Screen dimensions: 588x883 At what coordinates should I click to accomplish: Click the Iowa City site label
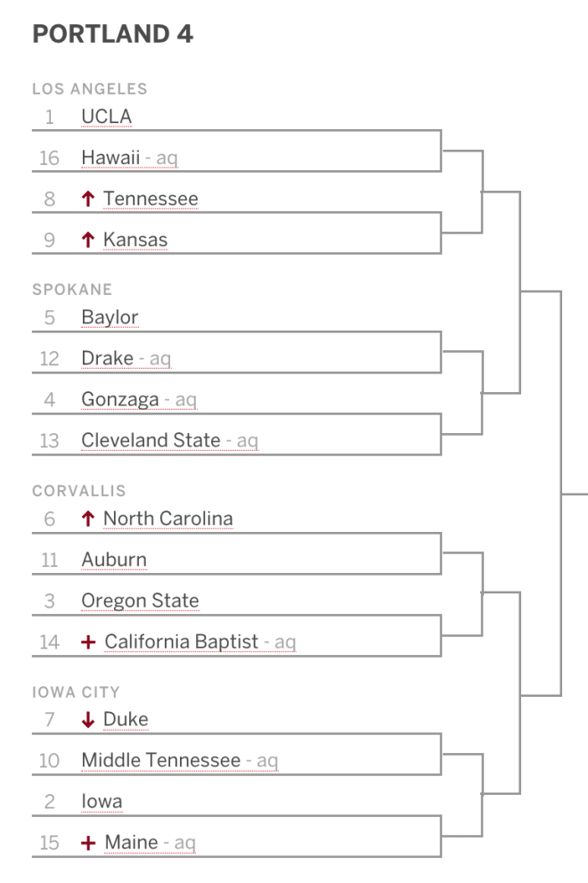tap(76, 692)
